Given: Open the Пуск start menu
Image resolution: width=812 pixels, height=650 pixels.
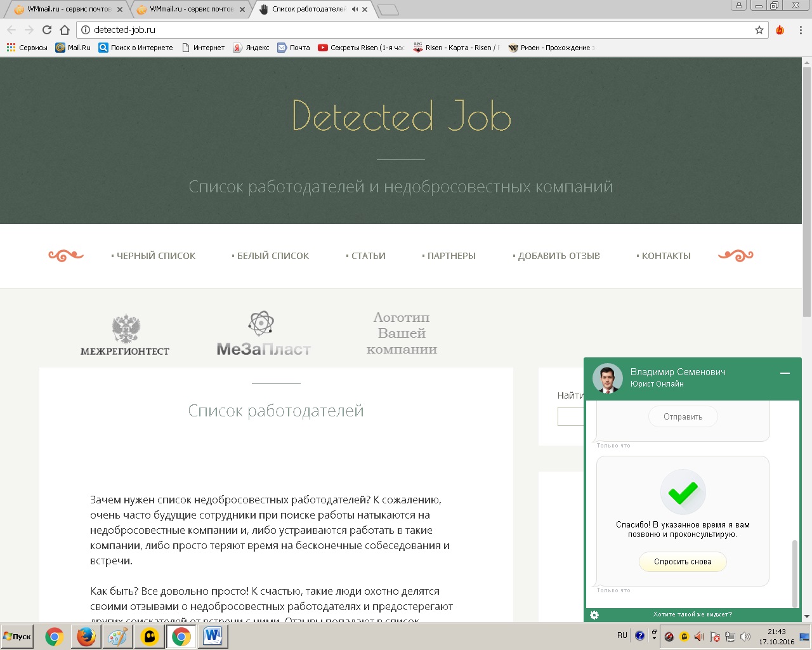Looking at the screenshot, I should 17,637.
